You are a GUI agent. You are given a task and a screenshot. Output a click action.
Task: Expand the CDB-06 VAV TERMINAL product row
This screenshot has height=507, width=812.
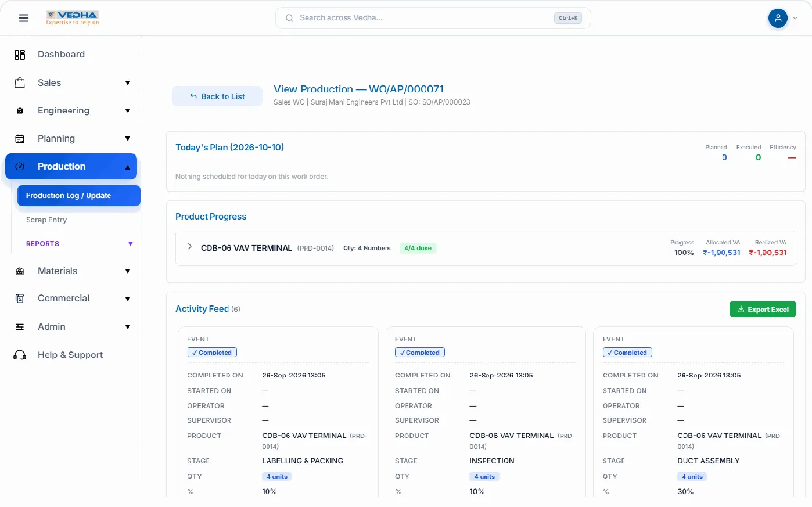[x=189, y=247]
